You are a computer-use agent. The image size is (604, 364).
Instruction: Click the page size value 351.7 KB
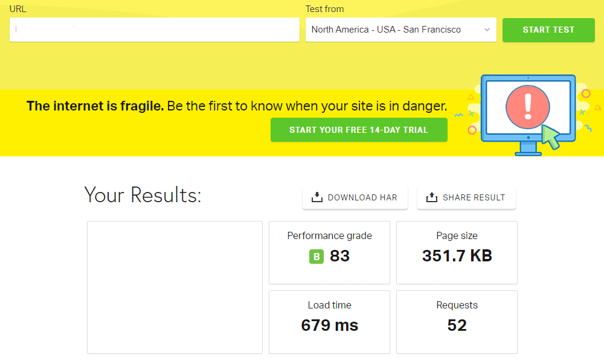(x=457, y=256)
